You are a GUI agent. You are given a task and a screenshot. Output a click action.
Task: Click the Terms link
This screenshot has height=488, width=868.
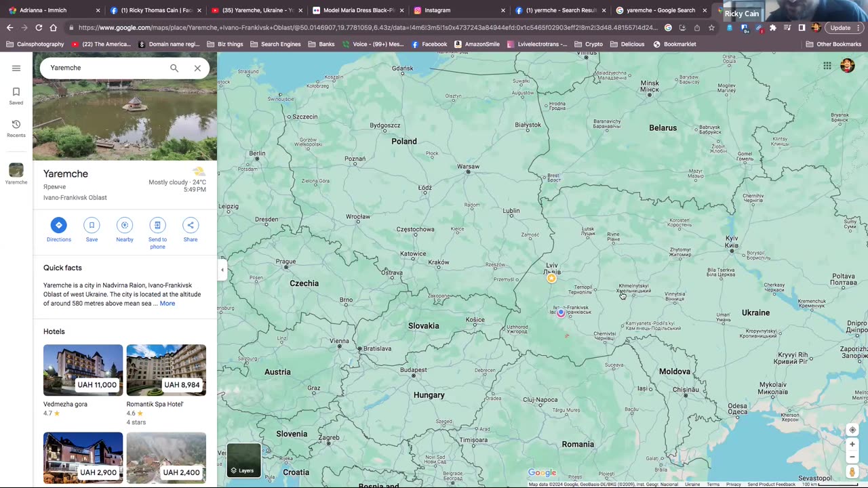point(713,485)
